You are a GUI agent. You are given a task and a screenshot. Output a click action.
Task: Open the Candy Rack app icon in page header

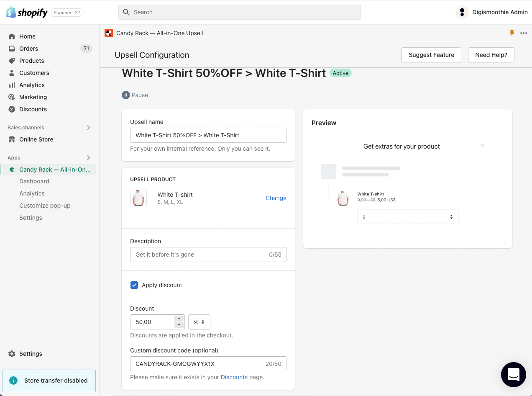point(108,33)
